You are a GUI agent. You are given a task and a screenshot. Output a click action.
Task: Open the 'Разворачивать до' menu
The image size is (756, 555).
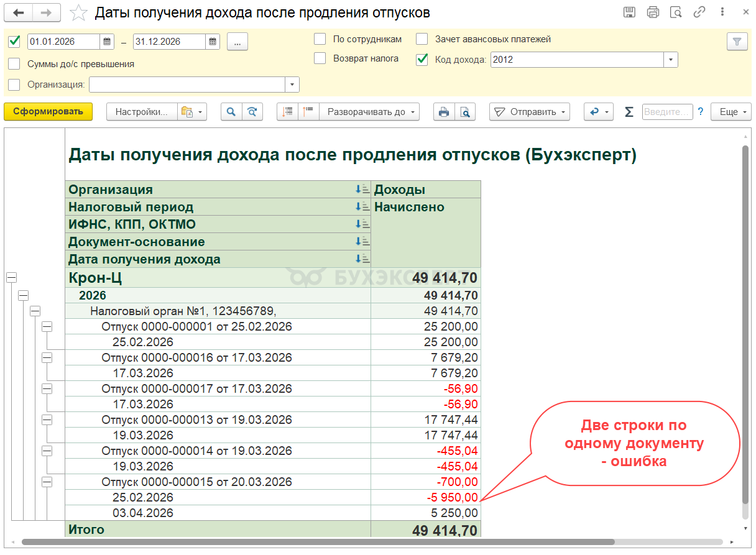point(369,112)
